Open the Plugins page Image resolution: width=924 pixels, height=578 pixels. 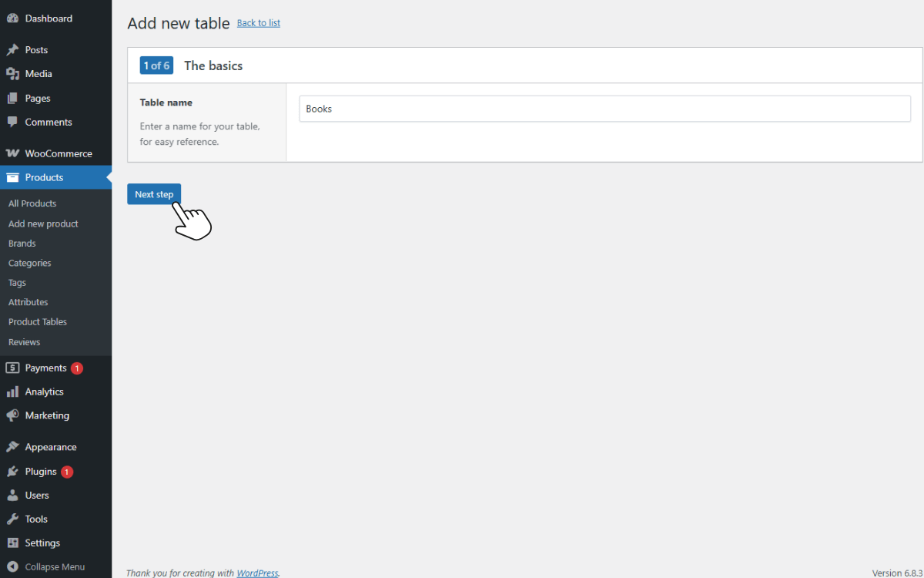pyautogui.click(x=38, y=471)
